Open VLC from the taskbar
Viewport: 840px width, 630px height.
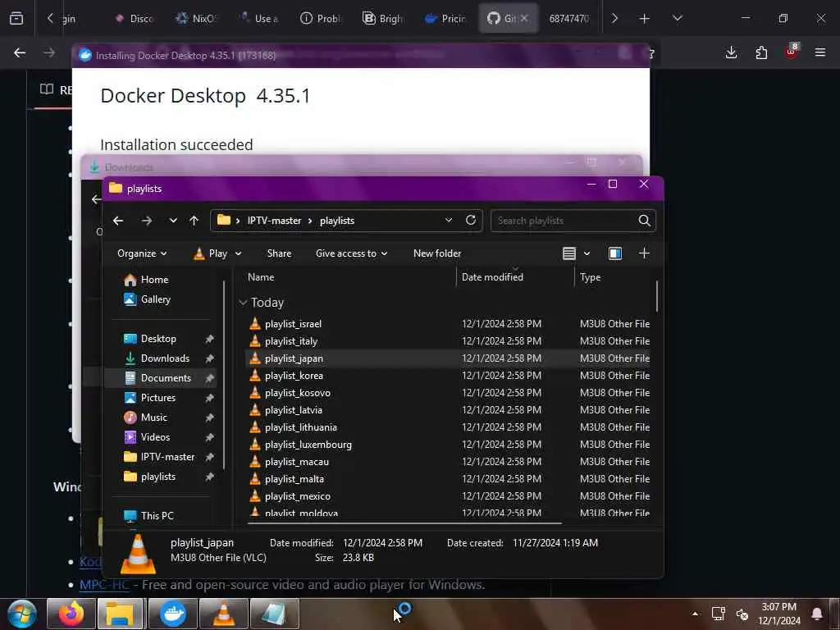223,614
